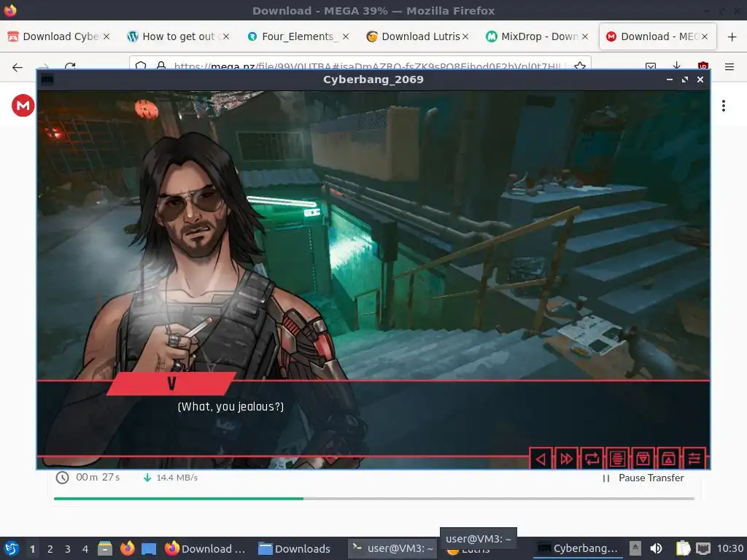
Task: Switch to workspace 4
Action: click(x=85, y=549)
